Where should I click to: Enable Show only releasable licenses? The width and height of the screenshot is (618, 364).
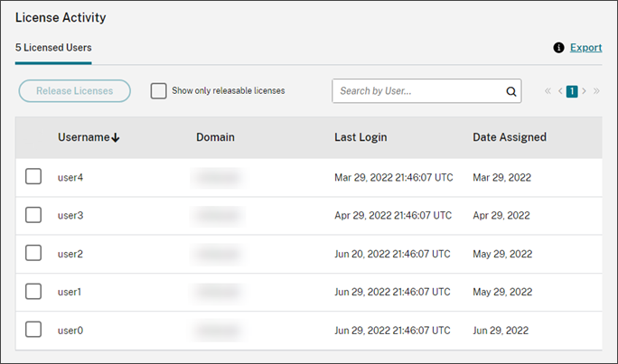159,91
